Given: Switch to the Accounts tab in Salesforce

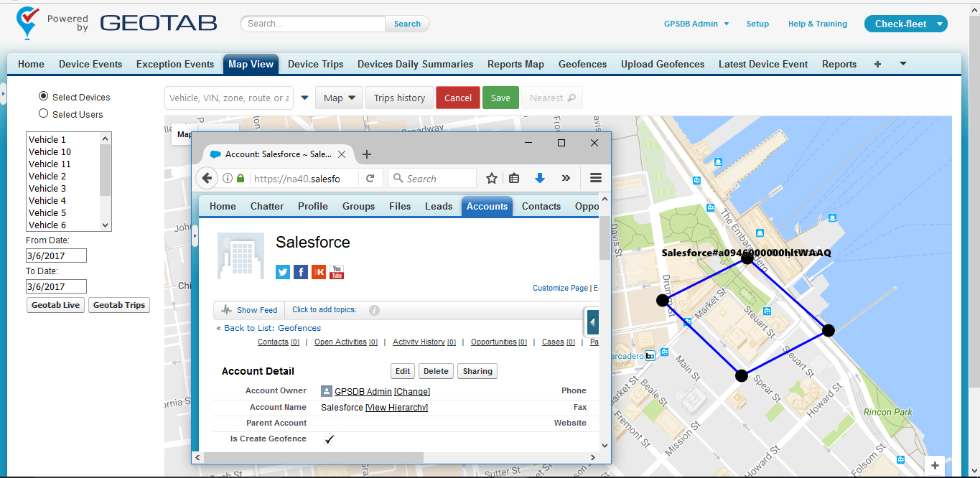Looking at the screenshot, I should 487,206.
